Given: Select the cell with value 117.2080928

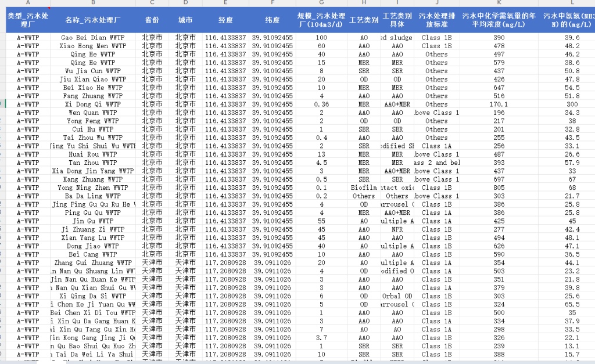Looking at the screenshot, I should pyautogui.click(x=225, y=262).
